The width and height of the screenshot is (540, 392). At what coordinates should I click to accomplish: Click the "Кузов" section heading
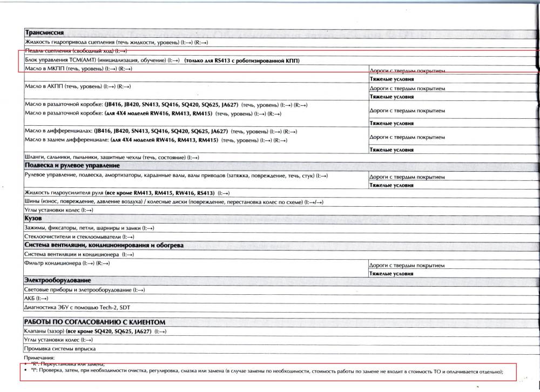coord(33,218)
